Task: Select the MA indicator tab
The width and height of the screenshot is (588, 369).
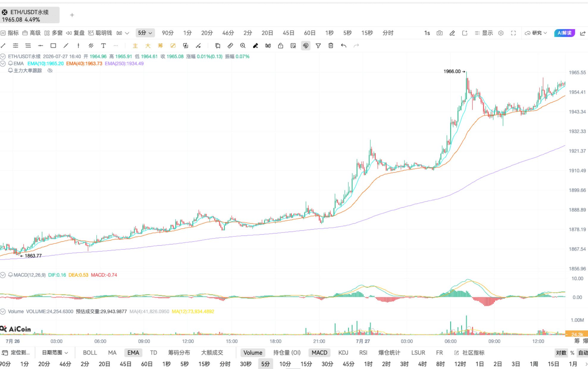Action: (x=112, y=353)
